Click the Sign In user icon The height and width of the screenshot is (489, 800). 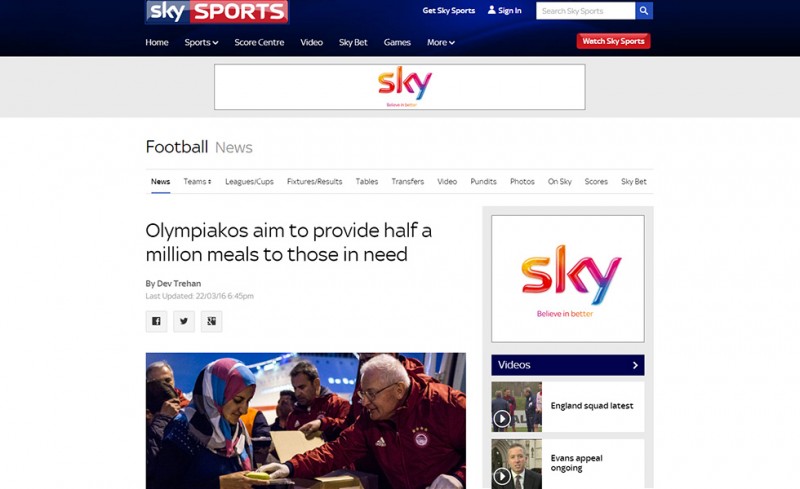pos(491,10)
